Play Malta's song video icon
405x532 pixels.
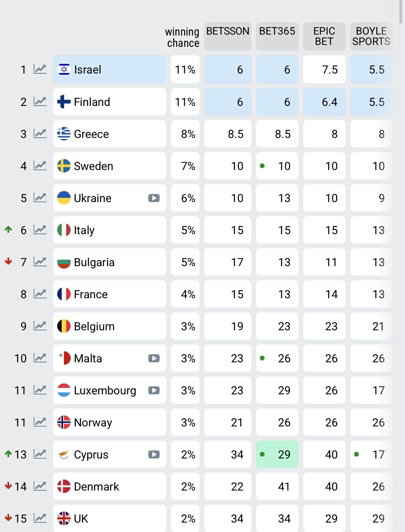154,358
